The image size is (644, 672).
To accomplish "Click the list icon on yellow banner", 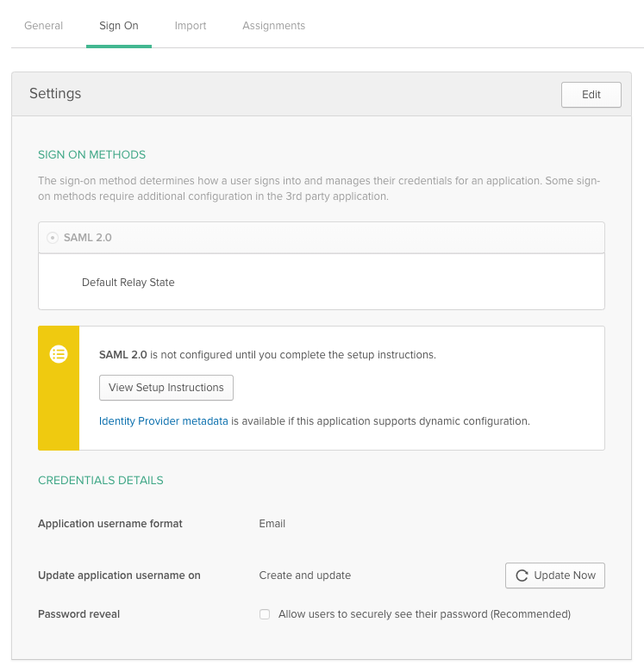I will click(59, 354).
